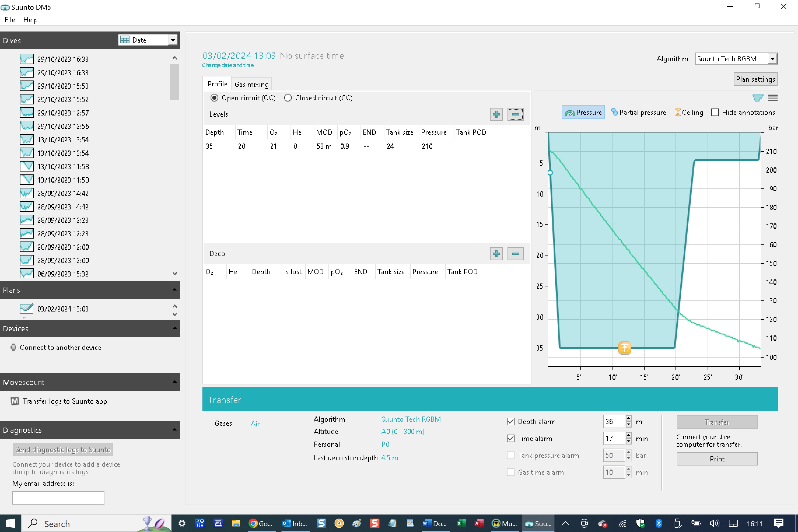Click the orange ascent marker on dive profile
This screenshot has height=532, width=798.
click(x=624, y=348)
